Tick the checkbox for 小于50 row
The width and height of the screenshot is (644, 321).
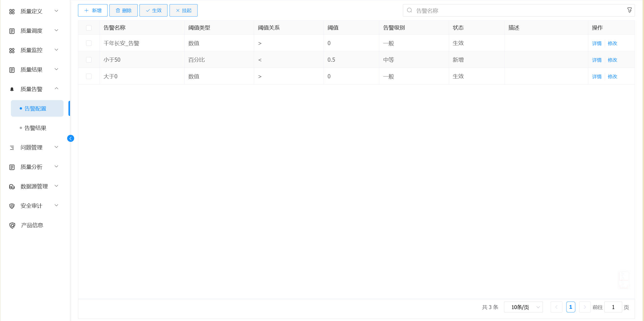(x=89, y=60)
